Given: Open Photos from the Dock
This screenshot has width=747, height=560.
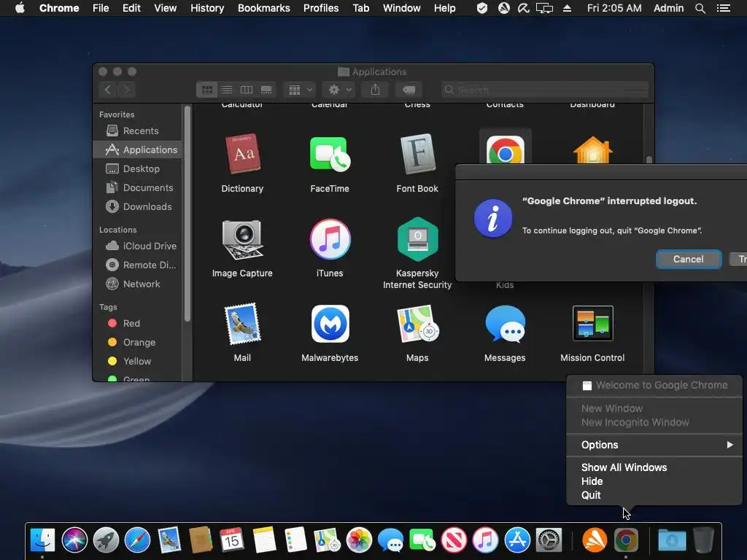Looking at the screenshot, I should pos(359,540).
